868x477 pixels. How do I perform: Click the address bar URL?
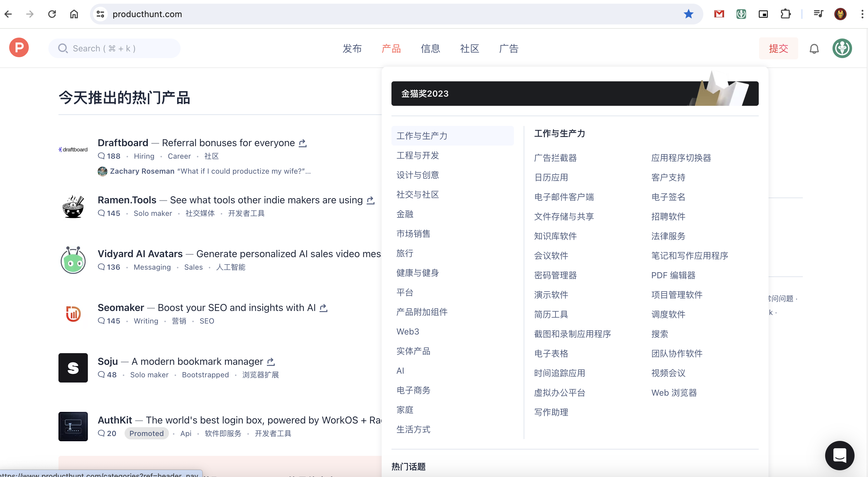click(147, 14)
